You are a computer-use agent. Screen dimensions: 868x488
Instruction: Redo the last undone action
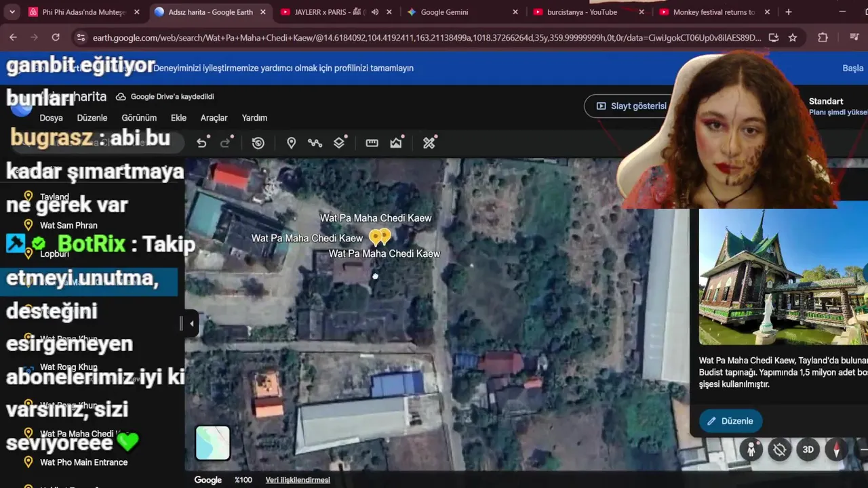tap(226, 142)
